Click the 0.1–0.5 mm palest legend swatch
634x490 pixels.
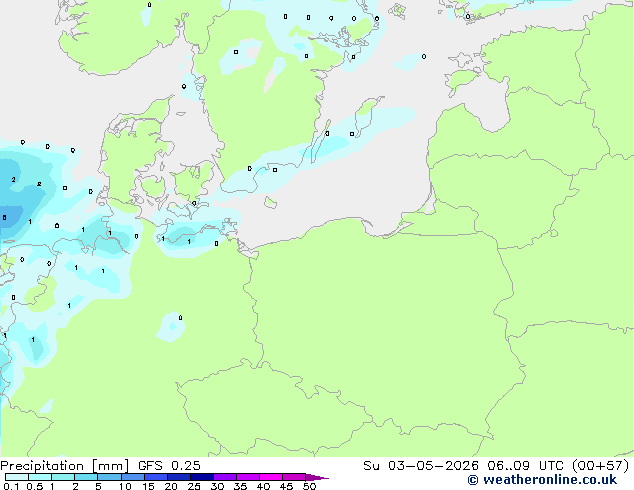[x=17, y=477]
